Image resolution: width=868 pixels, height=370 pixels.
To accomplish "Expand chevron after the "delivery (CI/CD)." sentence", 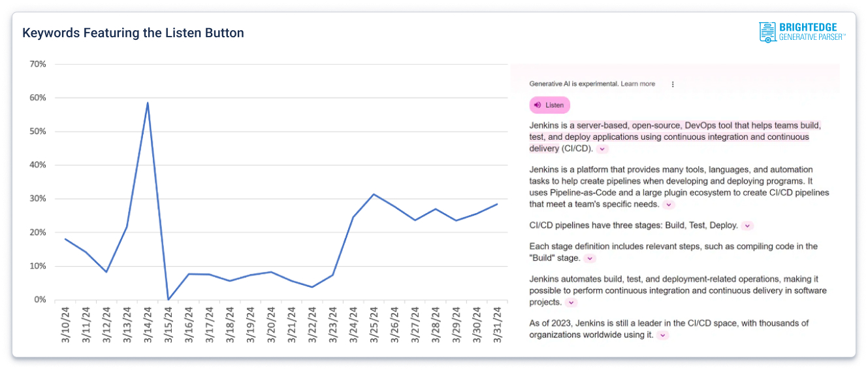I will [602, 149].
